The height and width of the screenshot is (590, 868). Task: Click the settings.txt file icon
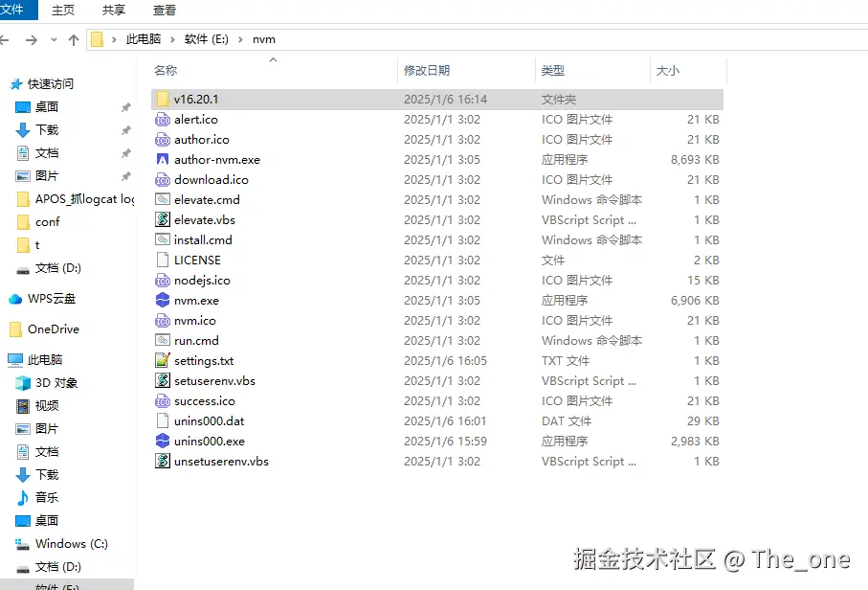pos(163,361)
